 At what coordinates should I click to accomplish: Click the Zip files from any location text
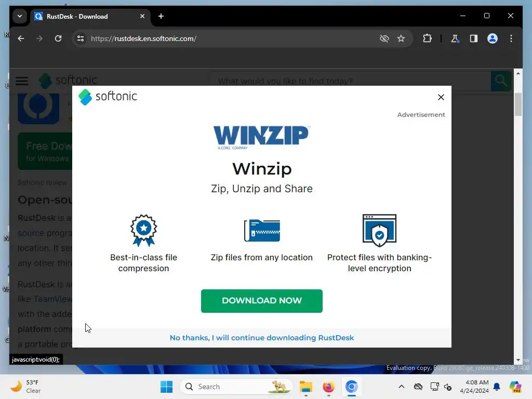[x=262, y=258]
